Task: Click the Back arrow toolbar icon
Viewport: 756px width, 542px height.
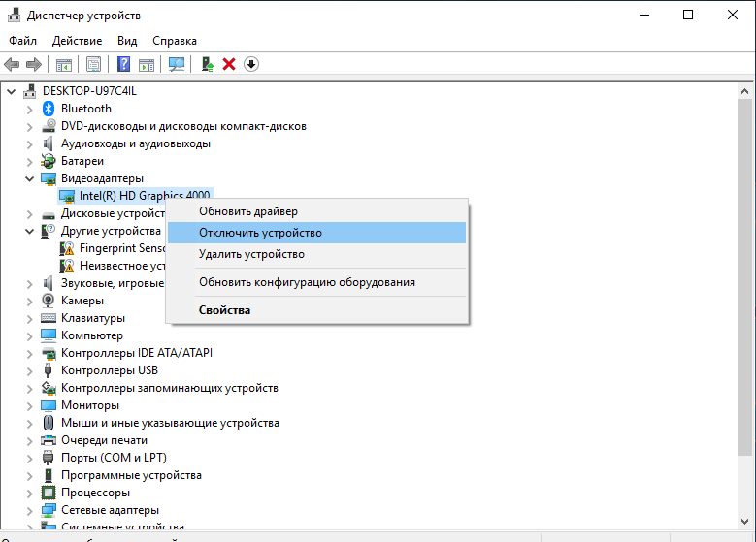Action: [x=12, y=64]
